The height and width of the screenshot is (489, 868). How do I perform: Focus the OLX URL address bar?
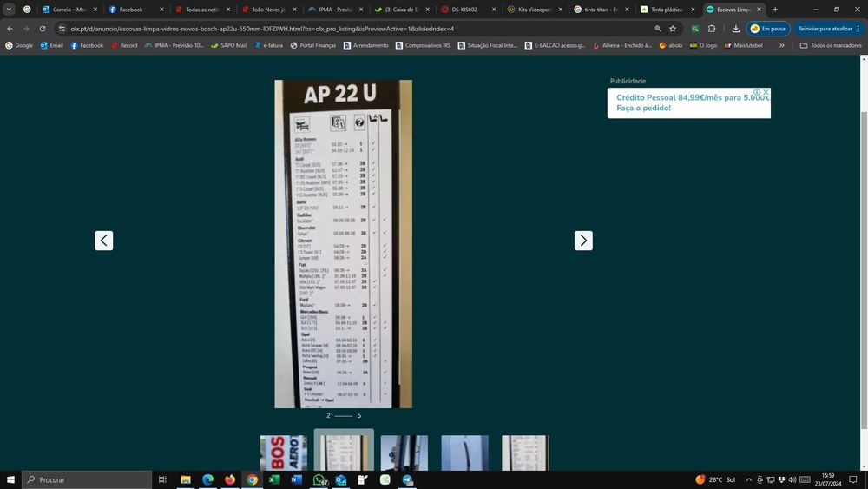(x=354, y=29)
